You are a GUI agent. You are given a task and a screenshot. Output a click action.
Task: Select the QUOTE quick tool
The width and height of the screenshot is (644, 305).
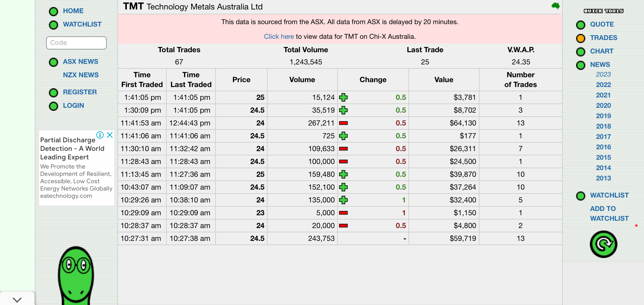tap(602, 24)
